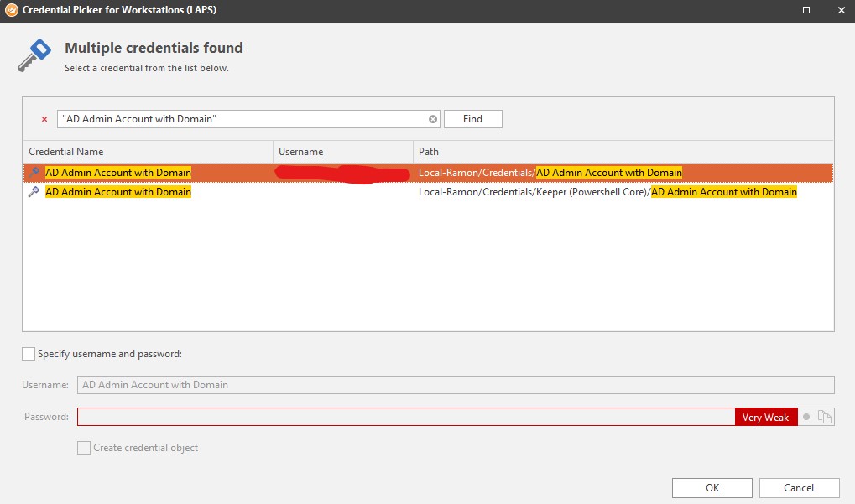Click the app icon in the title bar

(11, 10)
